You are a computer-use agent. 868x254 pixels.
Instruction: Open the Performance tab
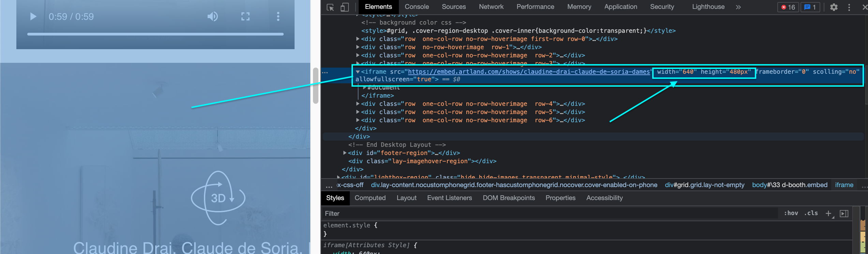click(x=535, y=7)
